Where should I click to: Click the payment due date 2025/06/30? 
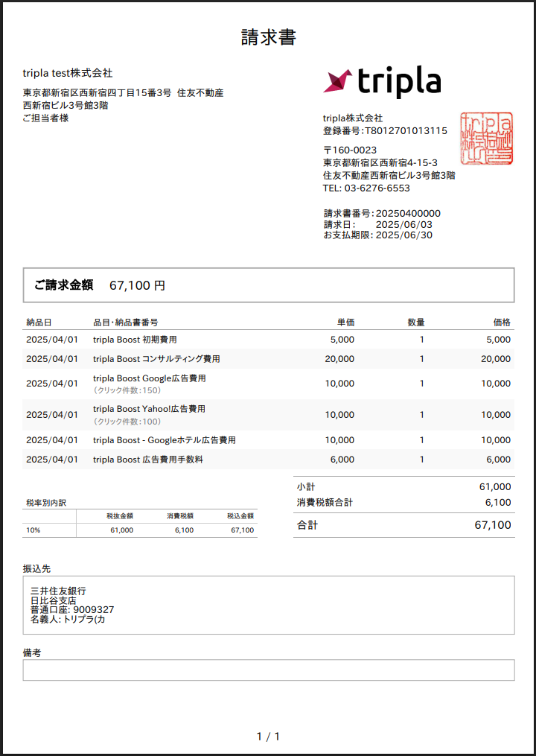pos(404,235)
